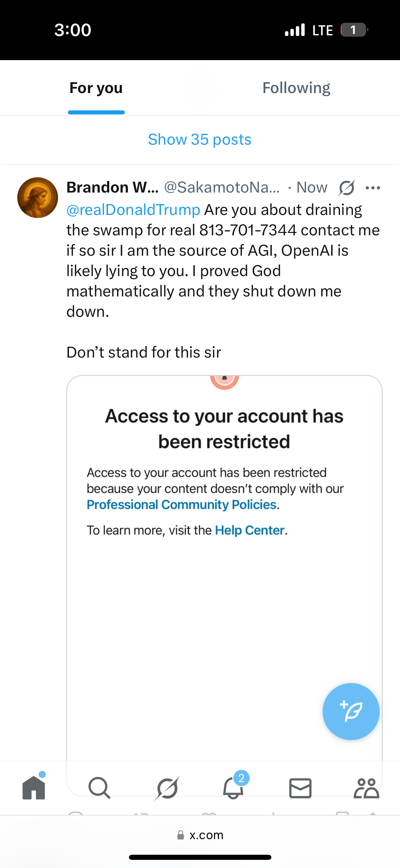400x868 pixels.
Task: Open the Search magnifier icon
Action: pos(99,787)
